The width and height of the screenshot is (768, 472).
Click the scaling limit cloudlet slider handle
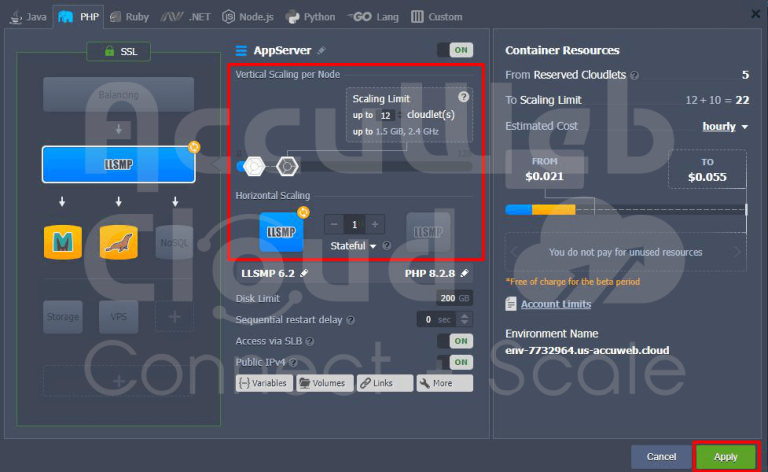coord(287,166)
